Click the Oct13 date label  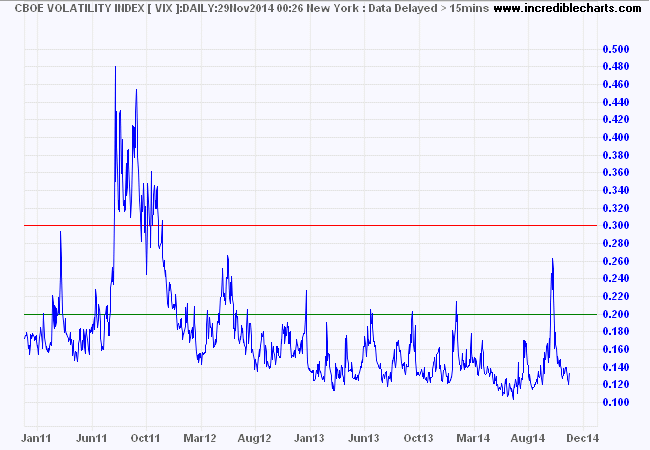tap(418, 438)
